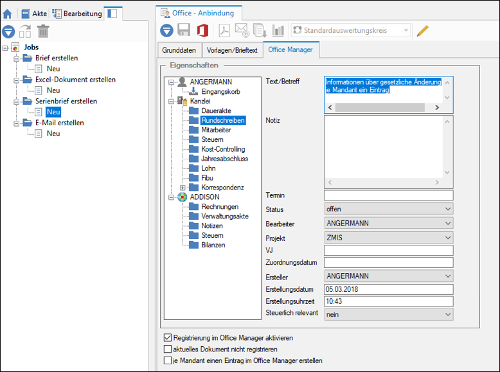The width and height of the screenshot is (500, 372).
Task: Collapse the Kanzlei tree node
Action: [171, 101]
